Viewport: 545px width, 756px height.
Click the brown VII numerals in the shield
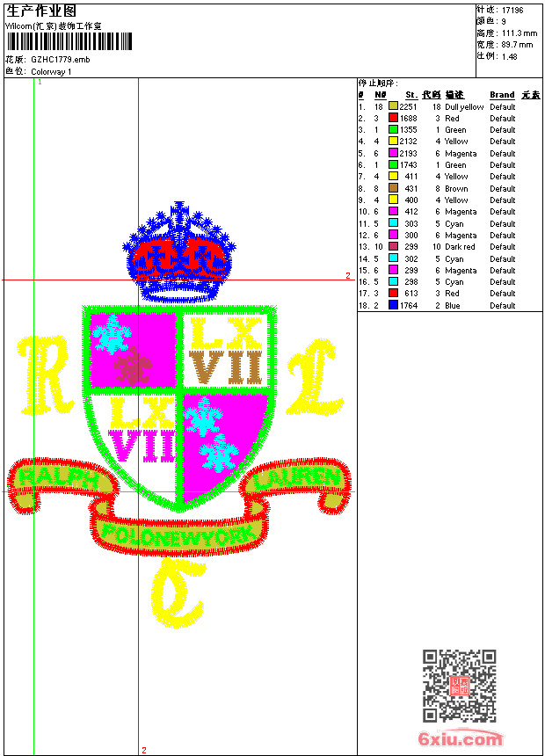(x=225, y=367)
